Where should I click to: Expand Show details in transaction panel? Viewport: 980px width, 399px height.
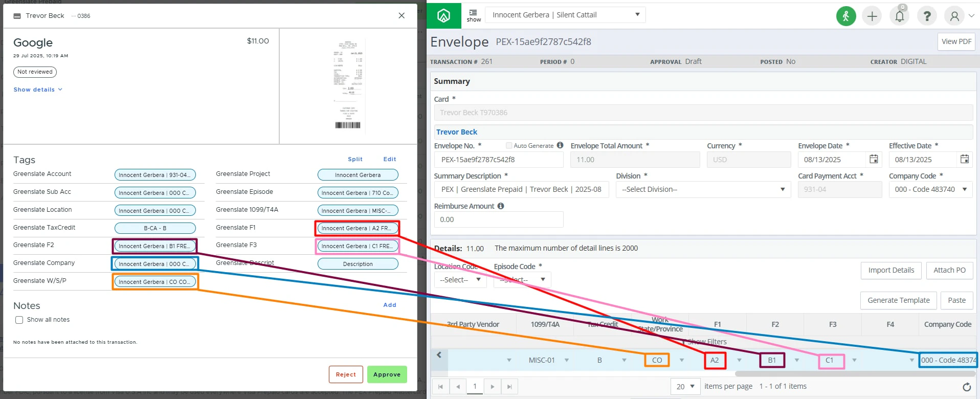click(x=38, y=90)
